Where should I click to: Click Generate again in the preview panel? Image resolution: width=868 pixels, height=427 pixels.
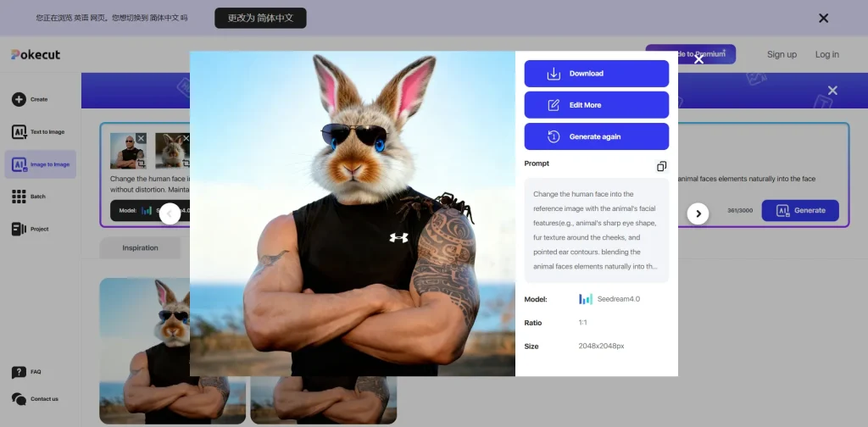(x=596, y=136)
